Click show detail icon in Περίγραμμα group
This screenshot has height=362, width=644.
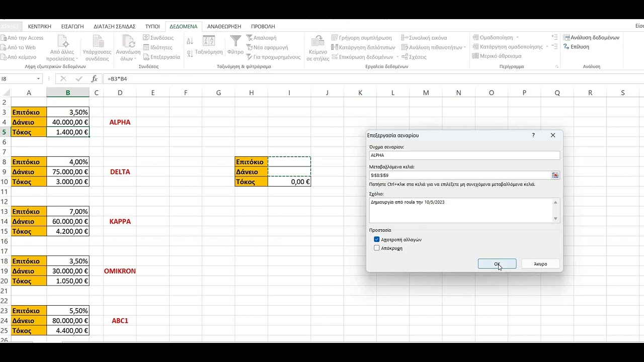click(554, 38)
